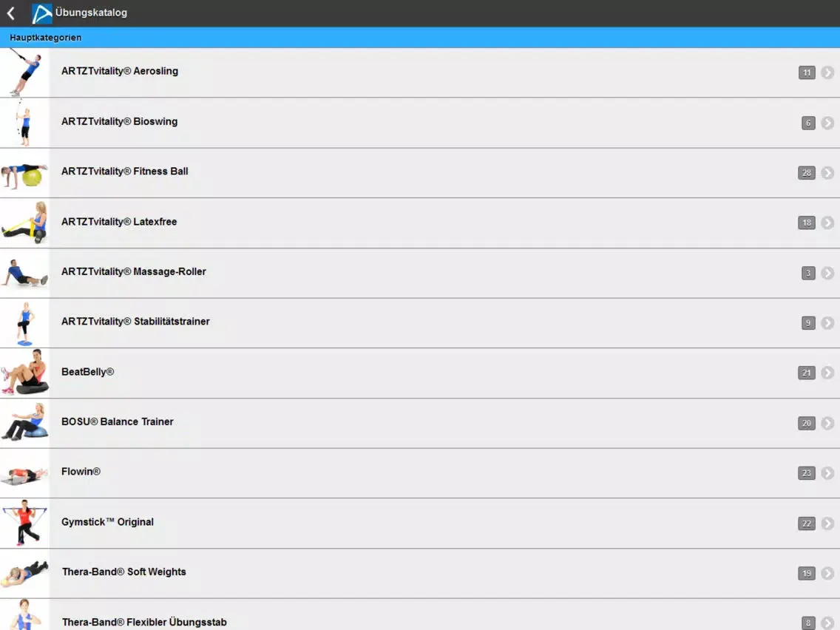The image size is (840, 630).
Task: Click the Latexfree count badge 18
Action: (x=807, y=223)
